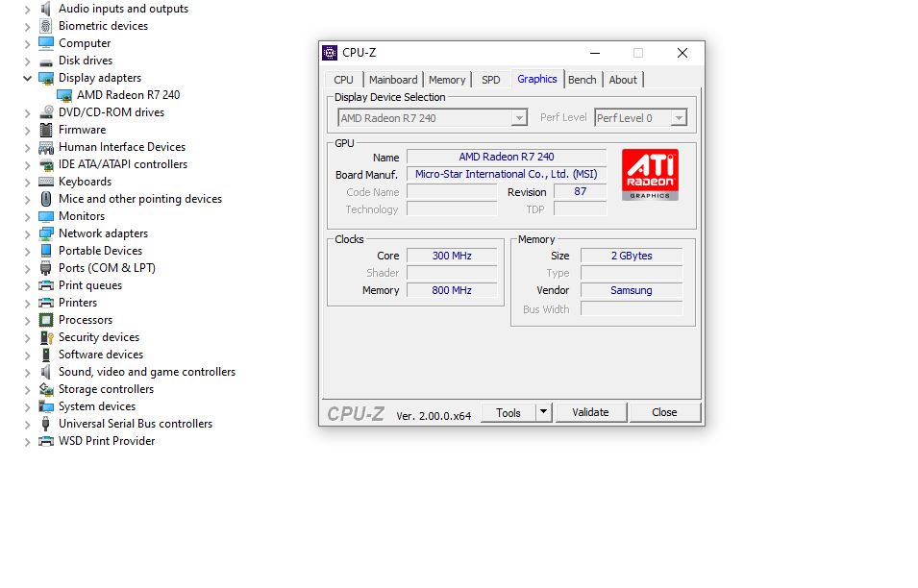Click the ATI Radeon Graphics logo
Image resolution: width=918 pixels, height=588 pixels.
(x=650, y=174)
